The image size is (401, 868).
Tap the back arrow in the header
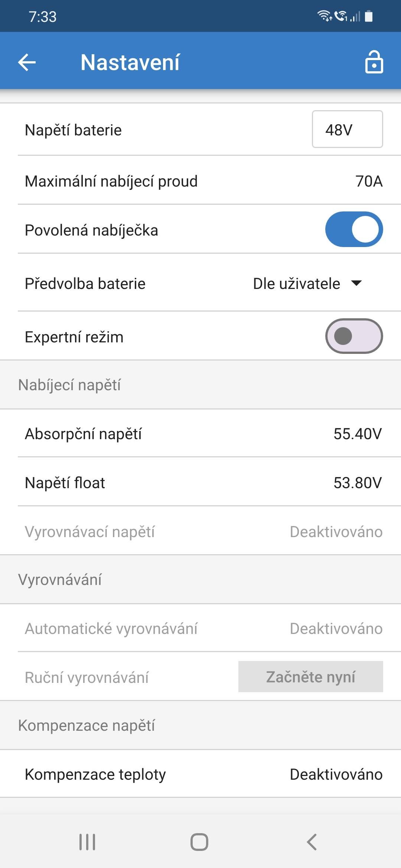click(27, 62)
